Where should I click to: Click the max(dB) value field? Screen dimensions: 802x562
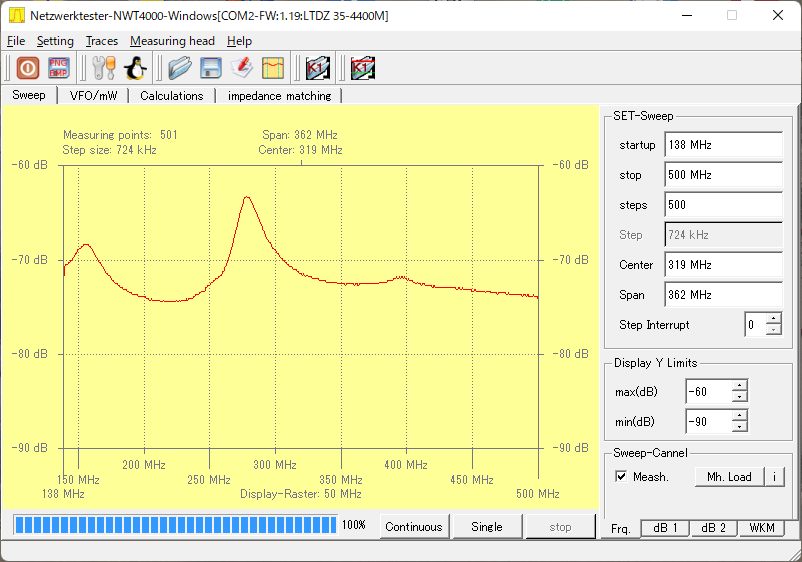pyautogui.click(x=709, y=392)
